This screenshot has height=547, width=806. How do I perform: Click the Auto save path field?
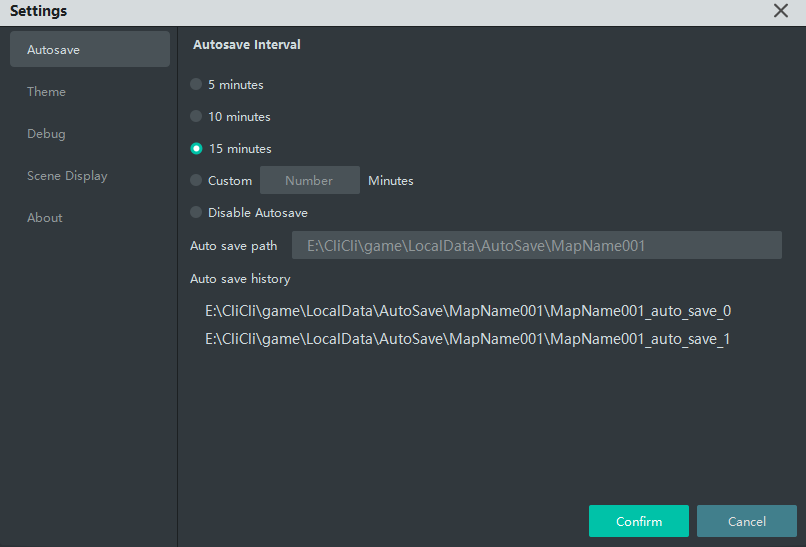pyautogui.click(x=536, y=245)
